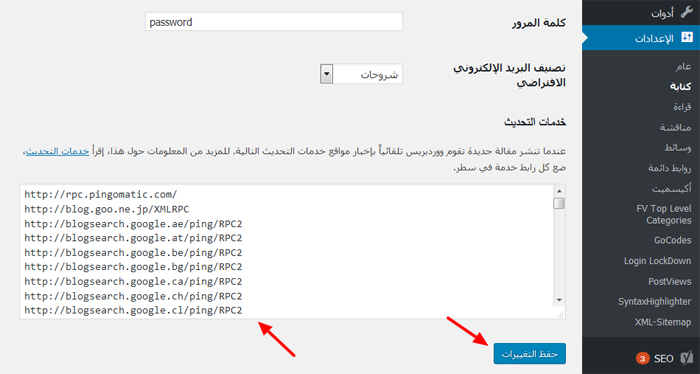The image size is (700, 374).
Task: Click the SEO notification badge showing 3
Action: [x=642, y=358]
